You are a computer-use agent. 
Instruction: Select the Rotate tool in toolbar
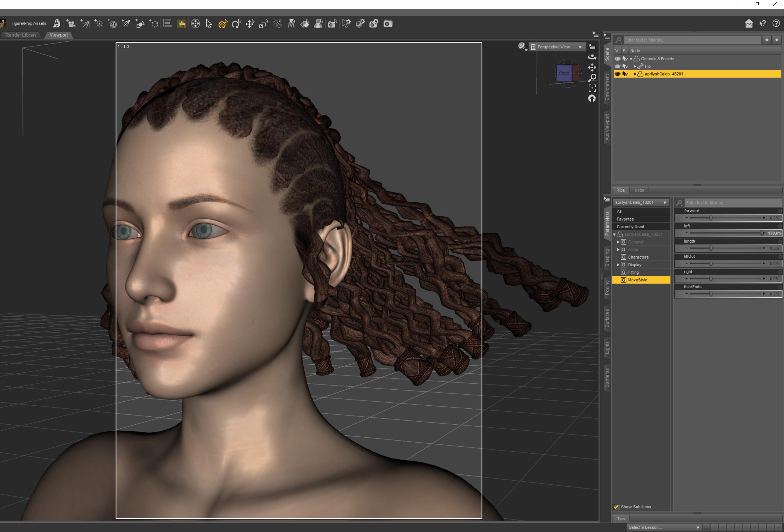(236, 24)
